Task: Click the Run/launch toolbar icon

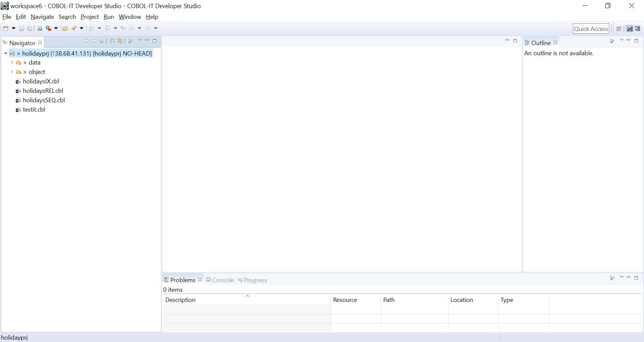Action: [x=48, y=28]
